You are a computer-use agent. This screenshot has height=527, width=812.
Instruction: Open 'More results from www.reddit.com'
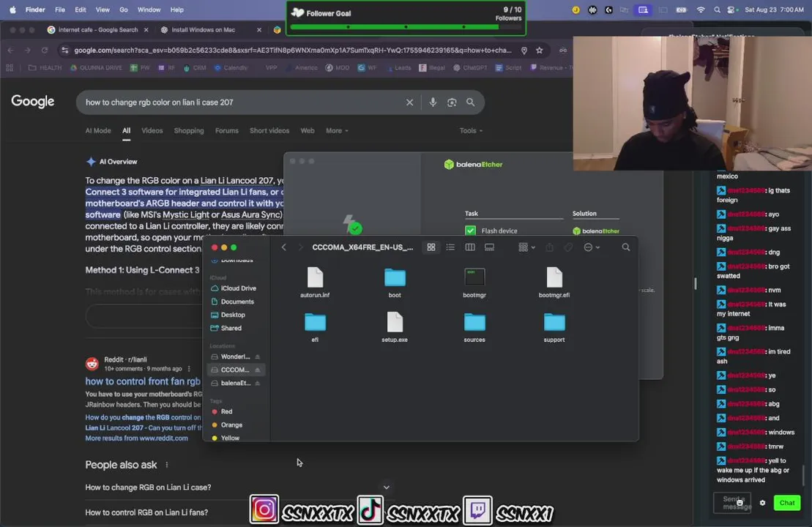[137, 438]
